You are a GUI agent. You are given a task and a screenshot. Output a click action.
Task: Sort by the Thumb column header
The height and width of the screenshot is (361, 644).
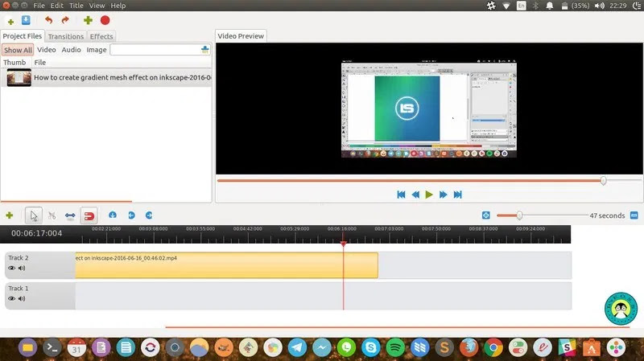click(x=14, y=63)
